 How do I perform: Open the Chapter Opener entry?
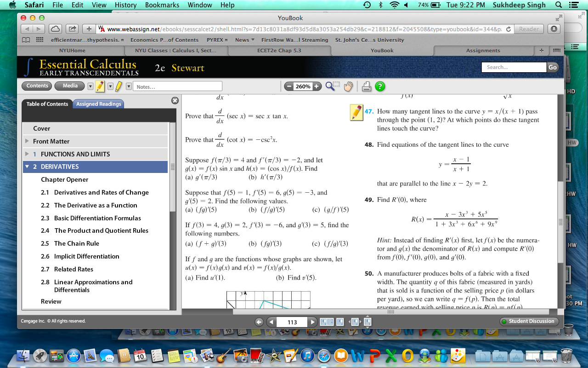(65, 179)
